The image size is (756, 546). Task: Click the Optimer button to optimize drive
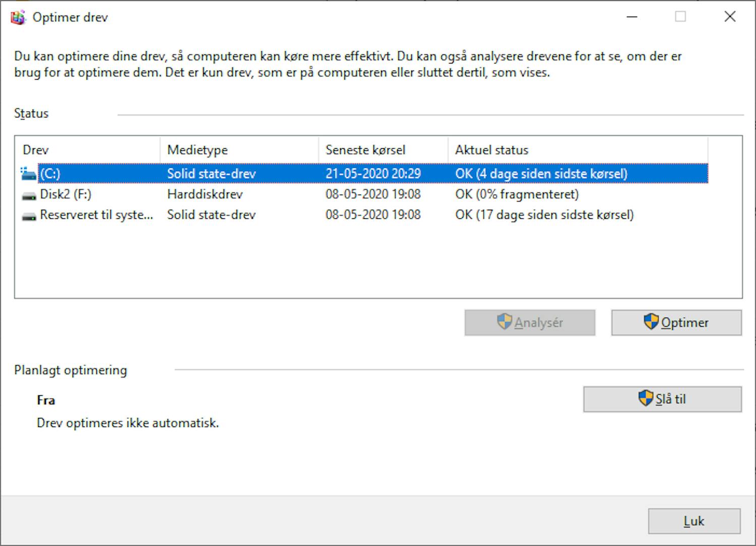[675, 322]
